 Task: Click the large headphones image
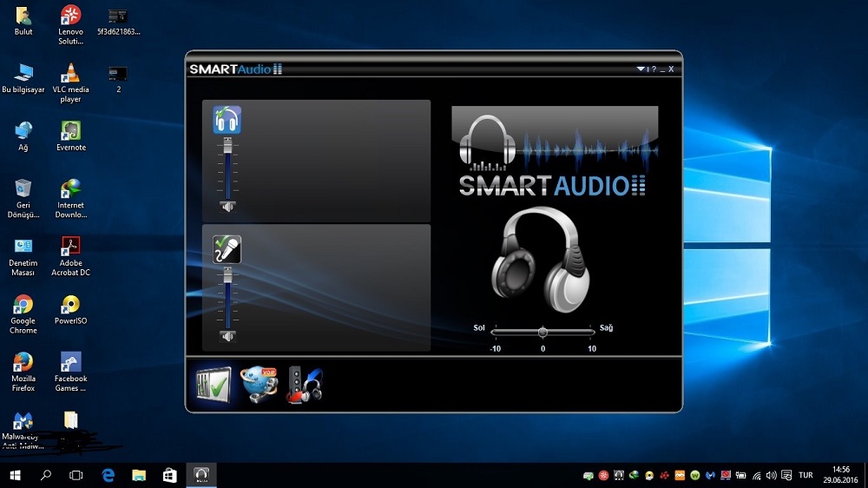click(540, 260)
